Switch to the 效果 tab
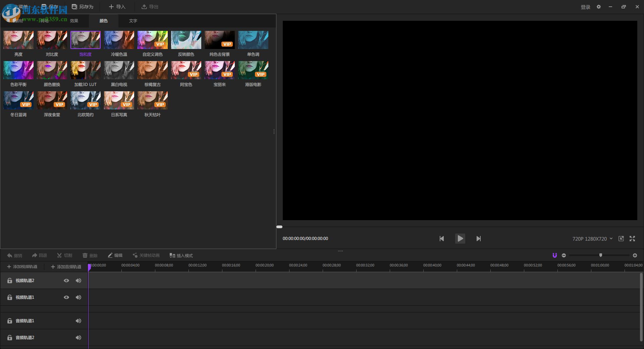Viewport: 644px width, 349px height. click(74, 21)
